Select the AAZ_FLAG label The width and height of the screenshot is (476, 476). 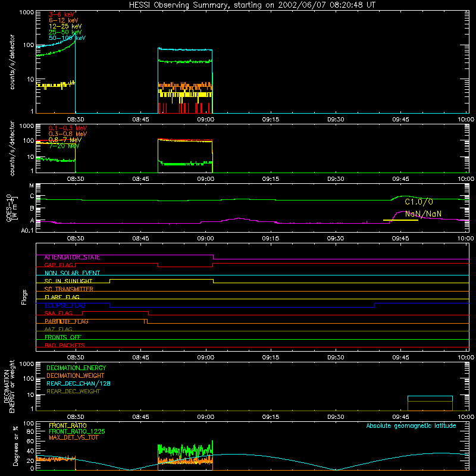tap(58, 329)
